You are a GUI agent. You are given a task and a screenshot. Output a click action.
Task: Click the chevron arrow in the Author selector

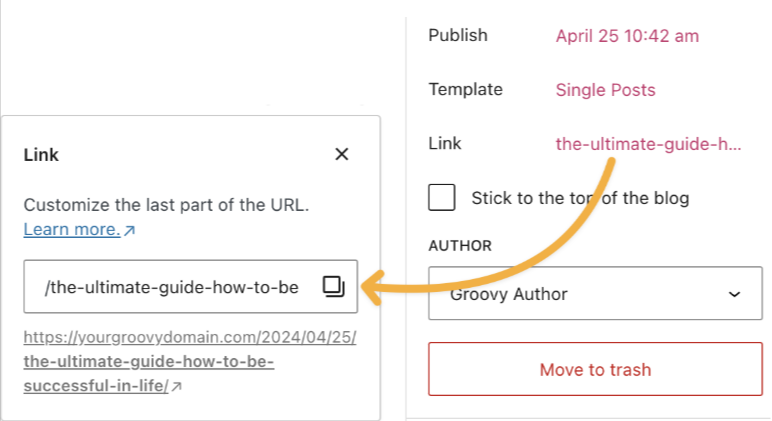click(735, 294)
